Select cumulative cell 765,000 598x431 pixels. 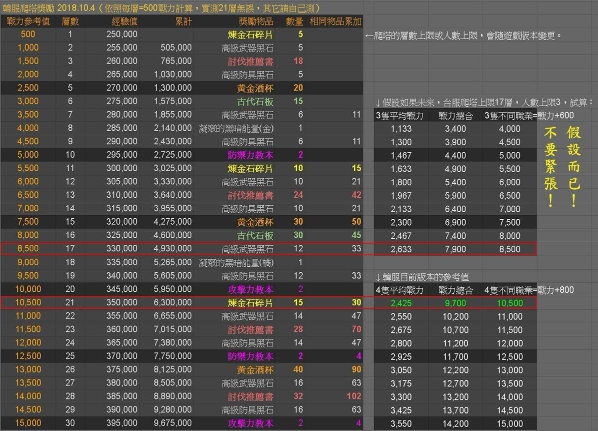(176, 61)
